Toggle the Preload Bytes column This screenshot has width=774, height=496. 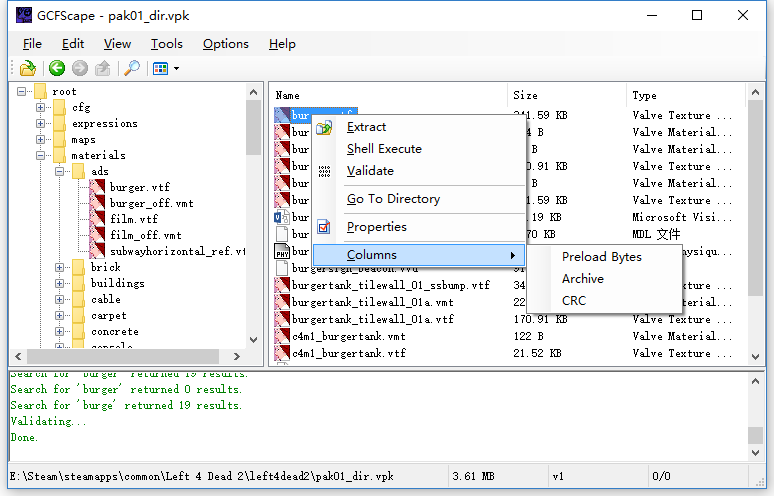(605, 257)
